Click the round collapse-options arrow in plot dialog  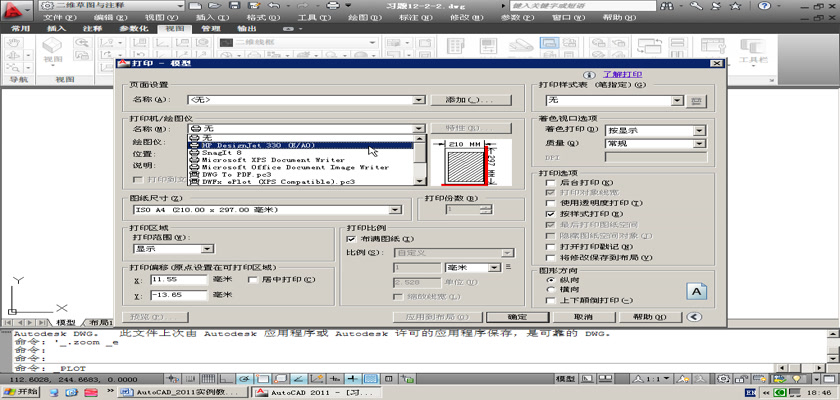pos(693,317)
